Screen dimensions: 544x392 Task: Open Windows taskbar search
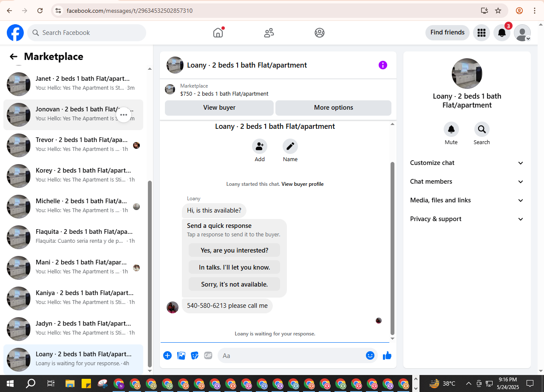click(x=31, y=383)
